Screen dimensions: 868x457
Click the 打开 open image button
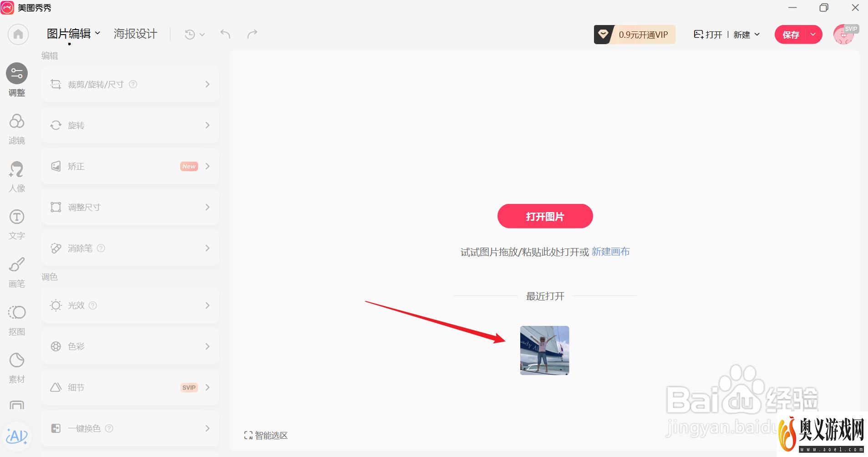click(708, 35)
